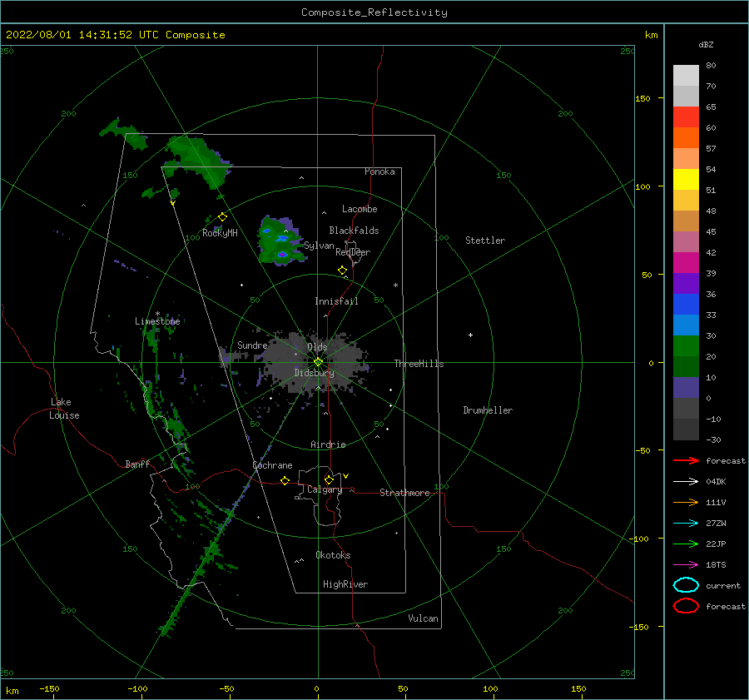The image size is (749, 700).
Task: Click the Stettler city label
Action: (485, 241)
